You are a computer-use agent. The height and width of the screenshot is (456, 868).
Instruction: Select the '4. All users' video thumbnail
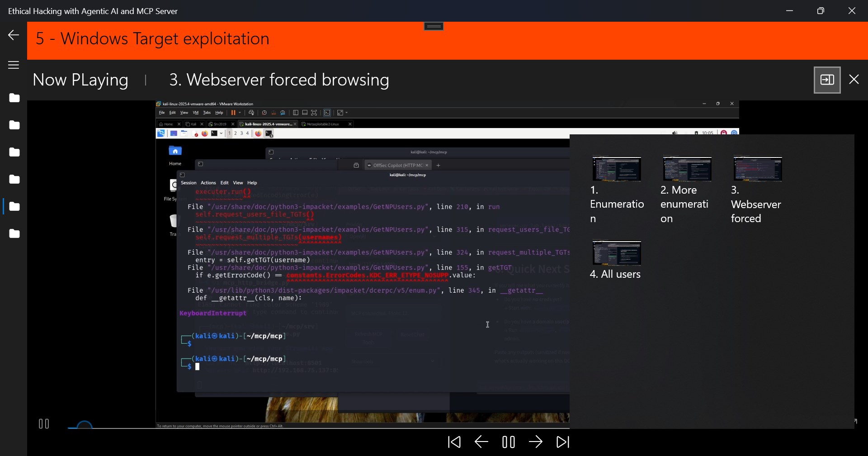coord(617,252)
